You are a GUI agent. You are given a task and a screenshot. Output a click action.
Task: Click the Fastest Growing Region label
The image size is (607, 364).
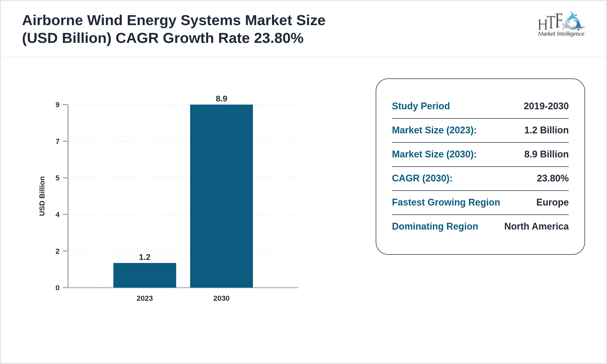(x=446, y=202)
